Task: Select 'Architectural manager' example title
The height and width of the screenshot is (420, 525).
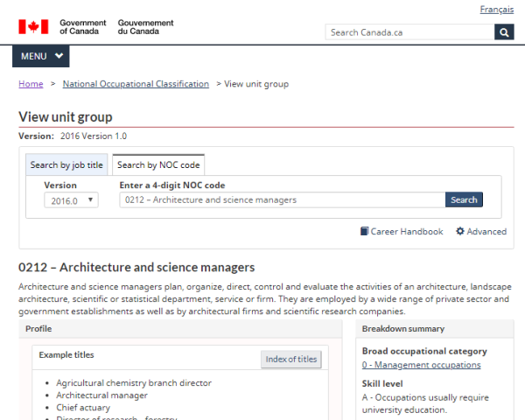Action: click(x=101, y=395)
